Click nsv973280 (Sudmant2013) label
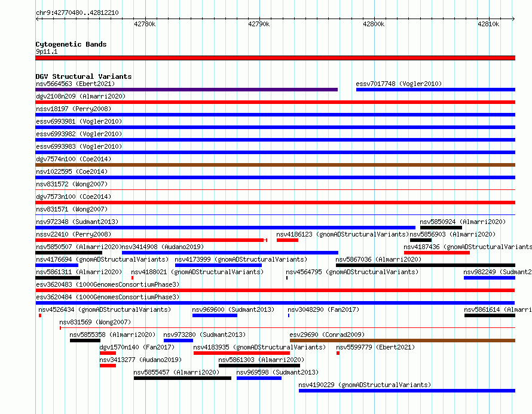 pos(204,335)
